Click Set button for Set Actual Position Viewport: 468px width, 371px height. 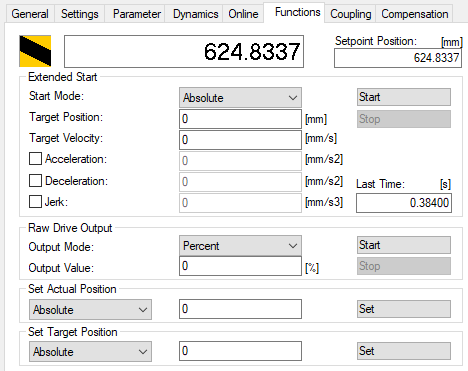(x=404, y=309)
